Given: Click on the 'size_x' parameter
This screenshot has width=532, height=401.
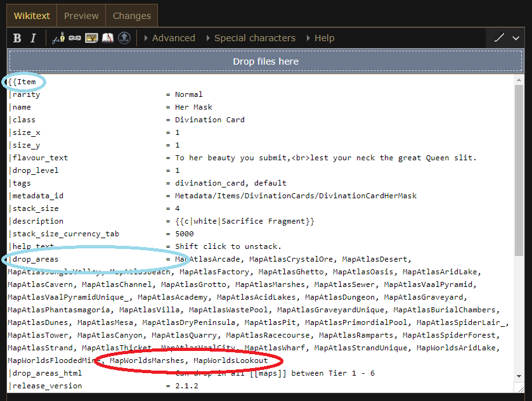Looking at the screenshot, I should pos(26,132).
